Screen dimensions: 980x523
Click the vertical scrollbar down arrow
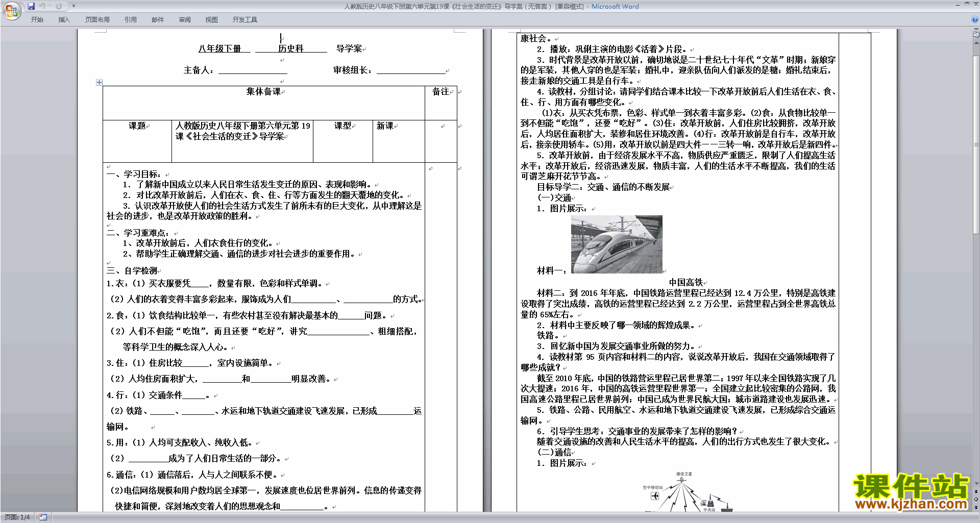pyautogui.click(x=976, y=484)
